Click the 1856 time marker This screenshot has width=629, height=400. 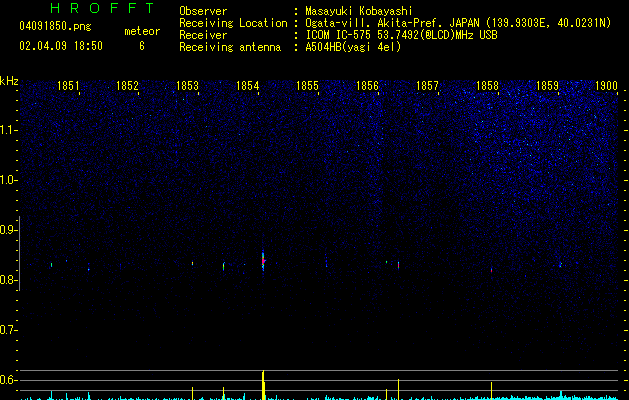coord(367,86)
